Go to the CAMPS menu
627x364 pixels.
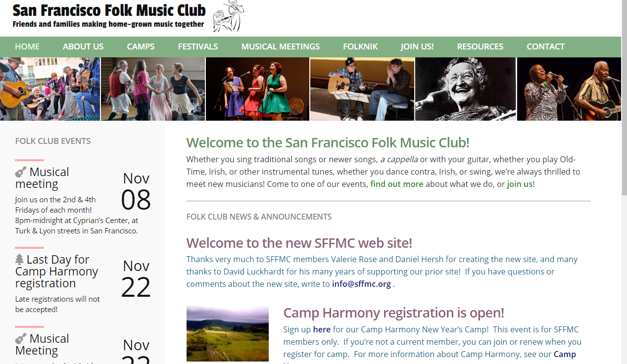[x=141, y=46]
